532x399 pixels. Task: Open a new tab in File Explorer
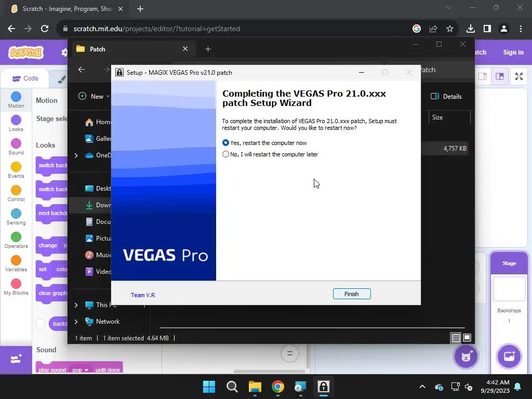tap(208, 49)
